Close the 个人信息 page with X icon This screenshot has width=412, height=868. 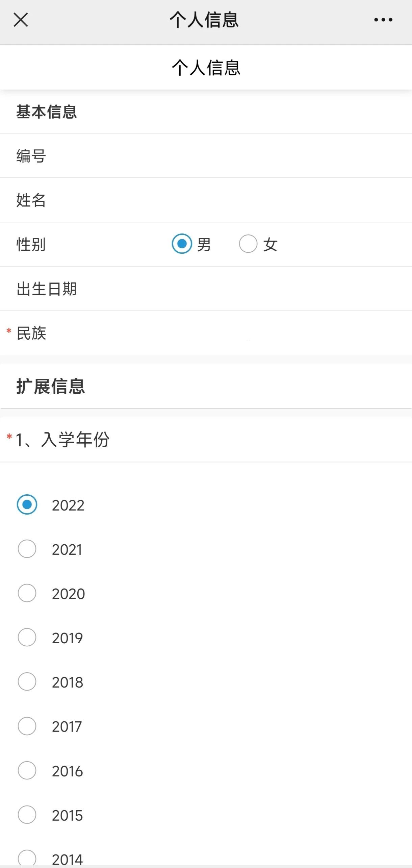[21, 20]
